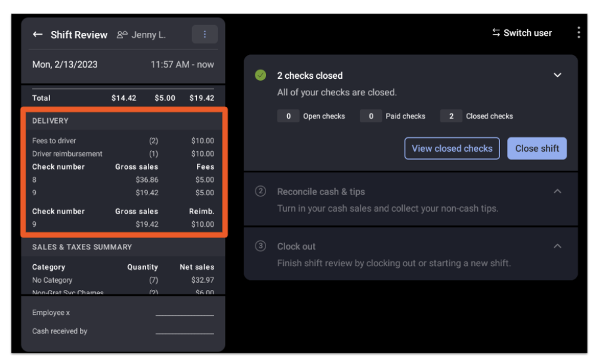
Task: Click the Switch user arrows icon
Action: pos(496,32)
